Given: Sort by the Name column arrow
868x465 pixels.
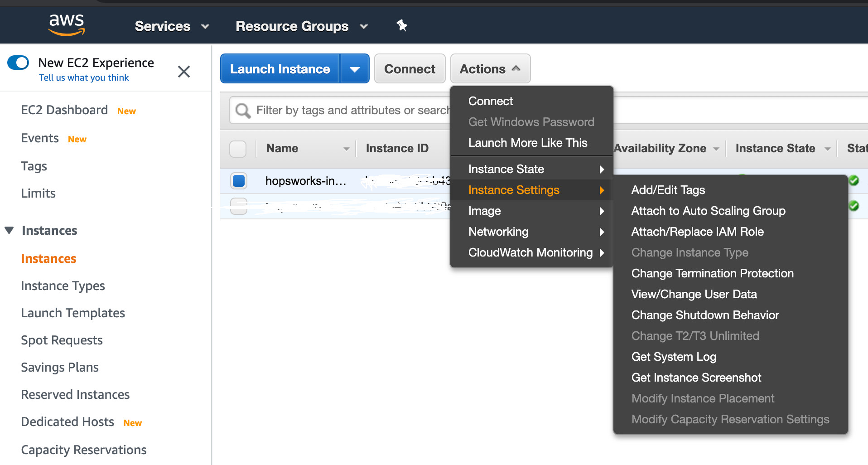Looking at the screenshot, I should point(347,149).
